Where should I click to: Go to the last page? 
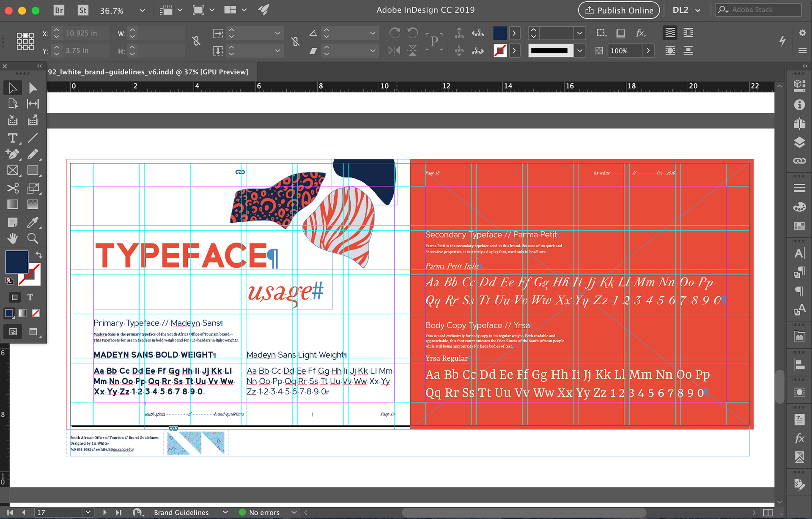click(x=119, y=512)
